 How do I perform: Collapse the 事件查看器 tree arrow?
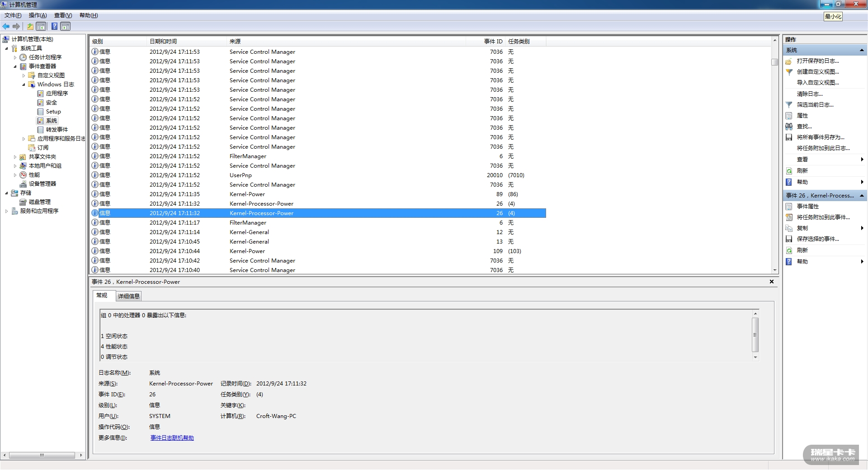coord(15,66)
